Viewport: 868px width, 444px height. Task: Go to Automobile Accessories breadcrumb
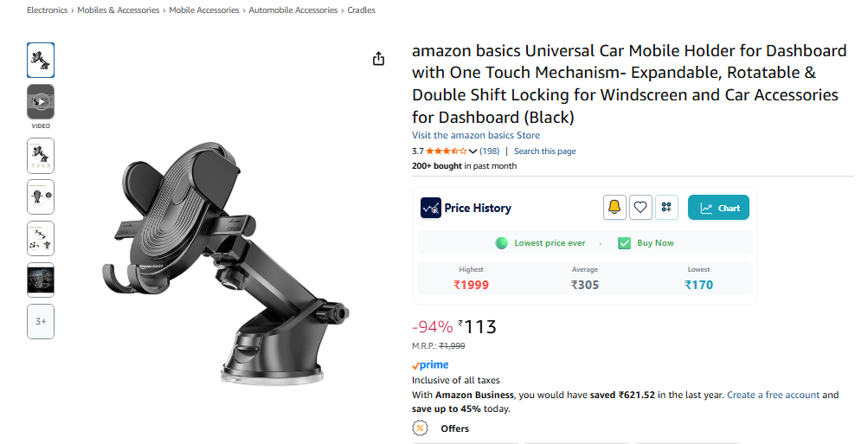click(293, 10)
